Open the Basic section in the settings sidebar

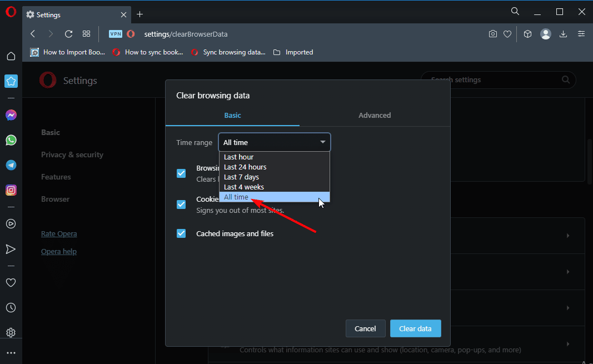(x=51, y=132)
